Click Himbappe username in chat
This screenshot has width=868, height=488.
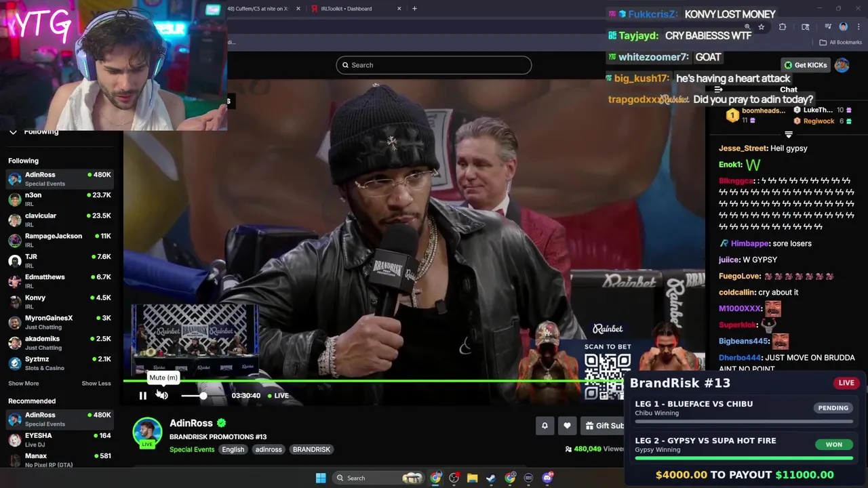[750, 243]
